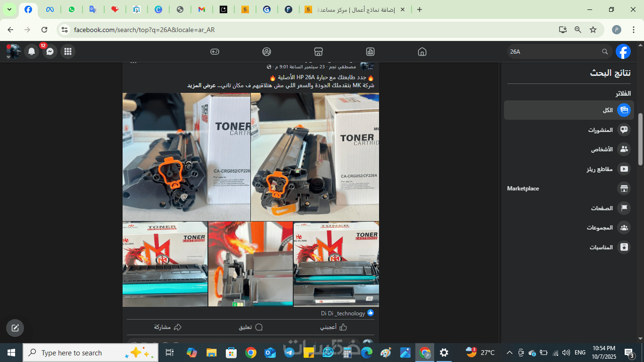Click the Facebook search field containing 26A
This screenshot has width=644, height=362.
[559, 51]
